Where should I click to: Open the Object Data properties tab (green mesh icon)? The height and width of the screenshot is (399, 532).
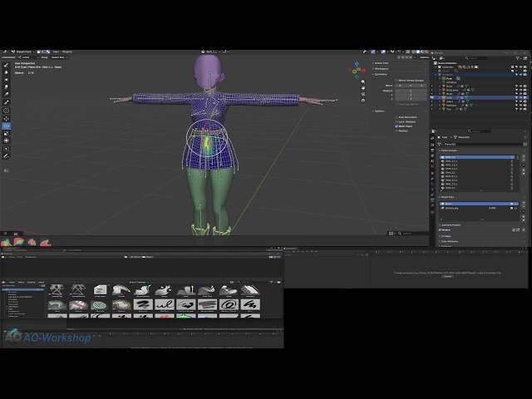[x=432, y=200]
